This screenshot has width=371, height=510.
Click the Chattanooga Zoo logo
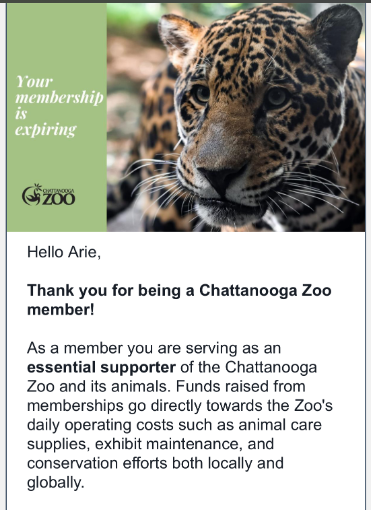(48, 194)
